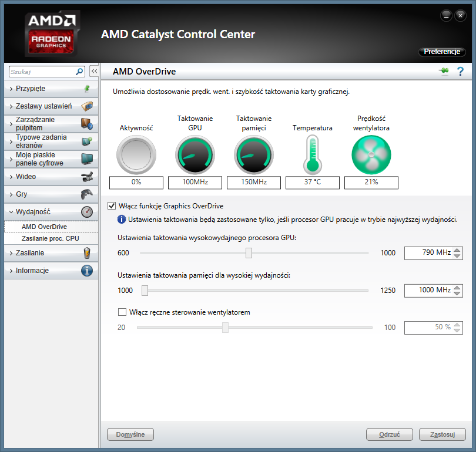Click the 100MHz GPU clock readout
Image resolution: width=476 pixels, height=452 pixels.
tap(195, 183)
